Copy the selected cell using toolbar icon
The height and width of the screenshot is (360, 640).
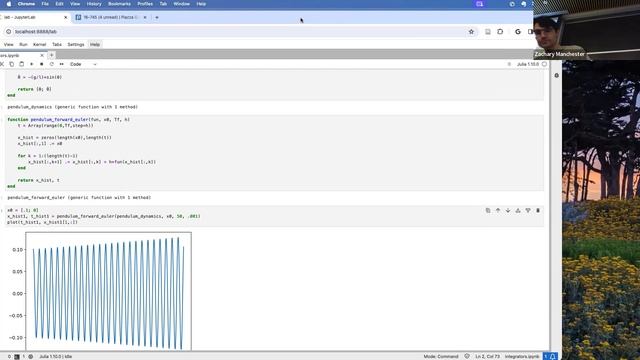(x=11, y=64)
